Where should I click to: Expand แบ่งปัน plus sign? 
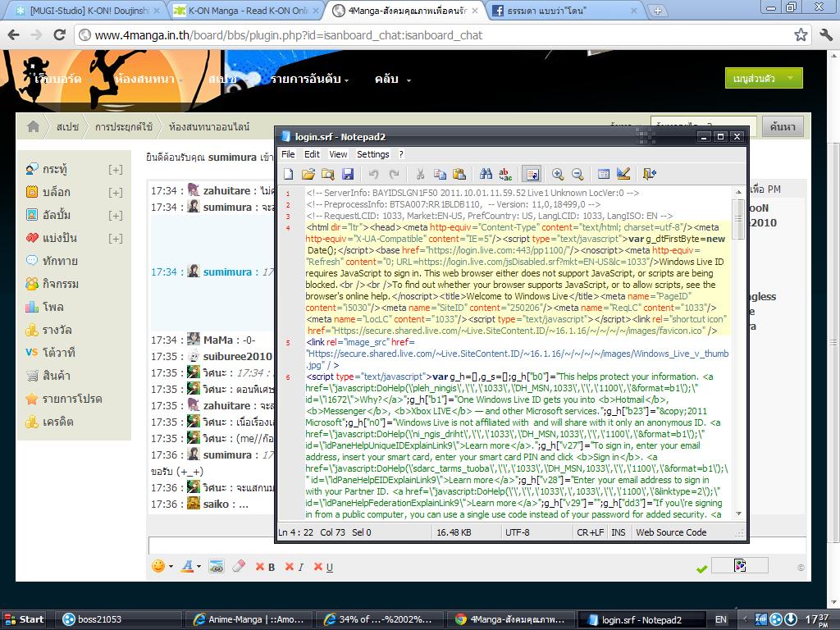pyautogui.click(x=115, y=239)
